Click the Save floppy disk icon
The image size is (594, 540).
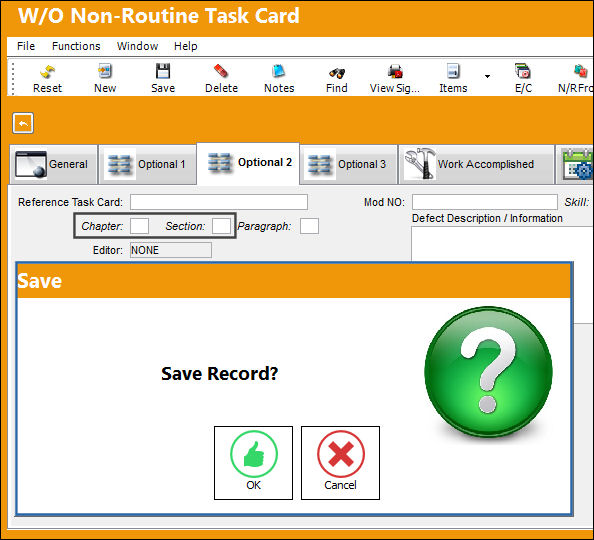pos(163,71)
